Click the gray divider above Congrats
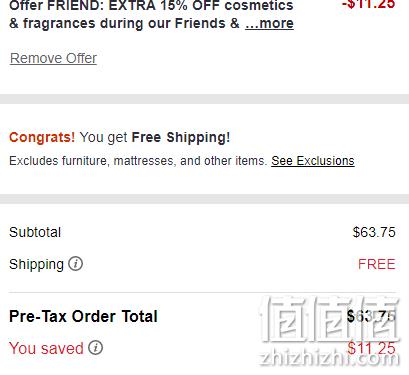 point(204,99)
